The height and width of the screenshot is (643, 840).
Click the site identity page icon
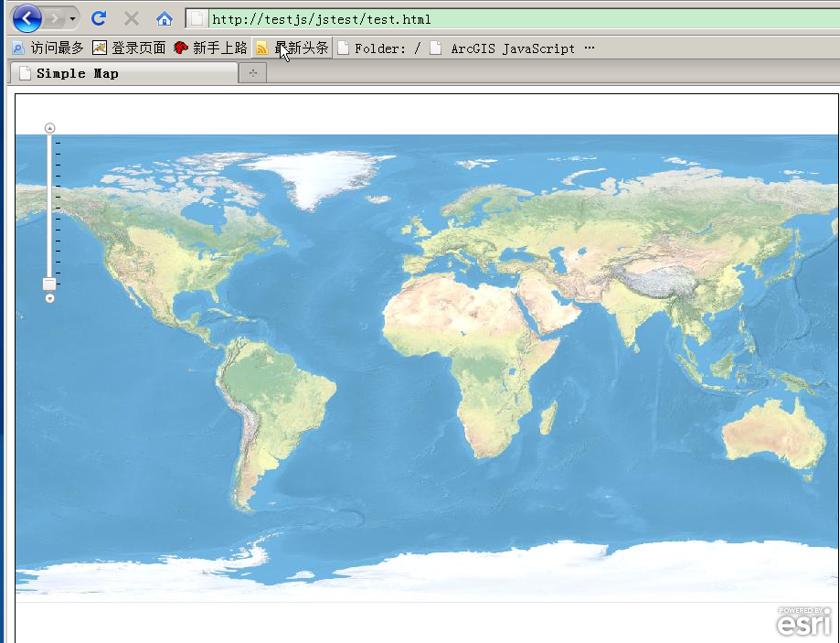[x=197, y=18]
